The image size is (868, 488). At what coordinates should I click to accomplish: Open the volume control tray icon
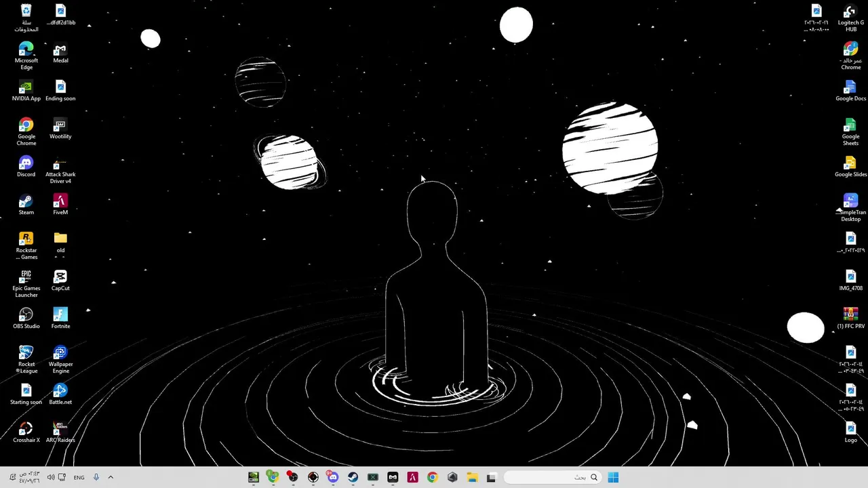tap(50, 477)
